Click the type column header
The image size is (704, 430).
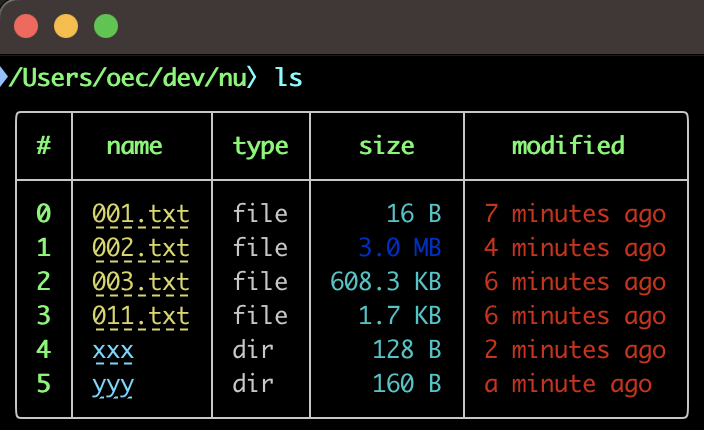tap(260, 147)
